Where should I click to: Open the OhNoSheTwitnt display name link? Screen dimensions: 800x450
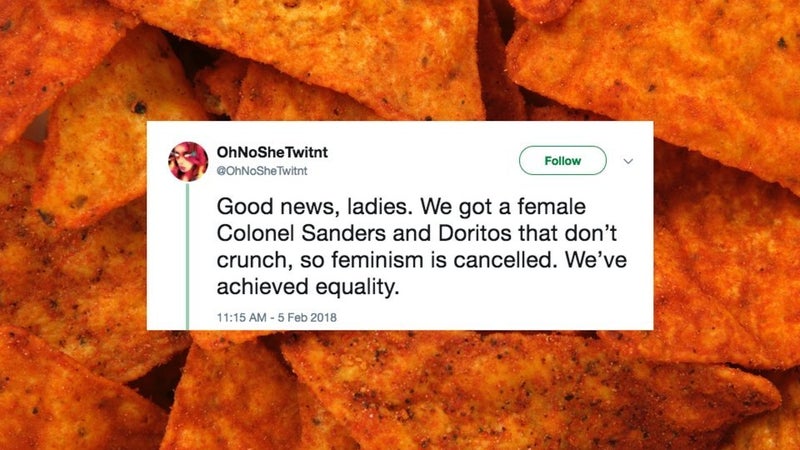click(272, 152)
